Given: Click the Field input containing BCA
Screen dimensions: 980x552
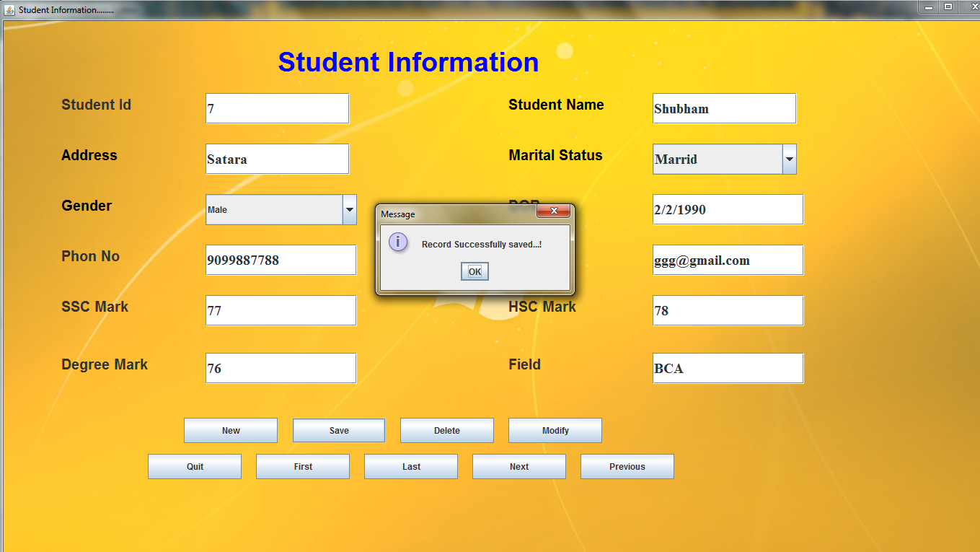Looking at the screenshot, I should (x=728, y=368).
